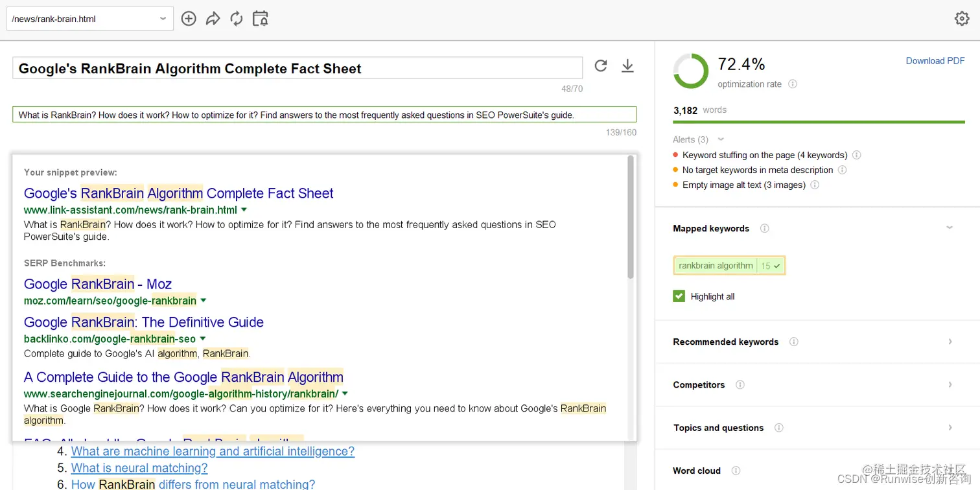Click the page title input field
The width and height of the screenshot is (980, 490).
pyautogui.click(x=297, y=68)
